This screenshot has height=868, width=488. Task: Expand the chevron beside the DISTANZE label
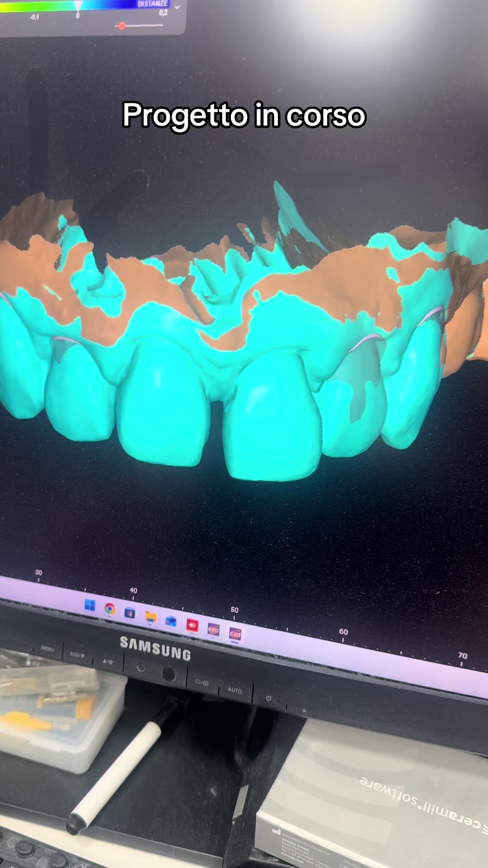click(177, 7)
